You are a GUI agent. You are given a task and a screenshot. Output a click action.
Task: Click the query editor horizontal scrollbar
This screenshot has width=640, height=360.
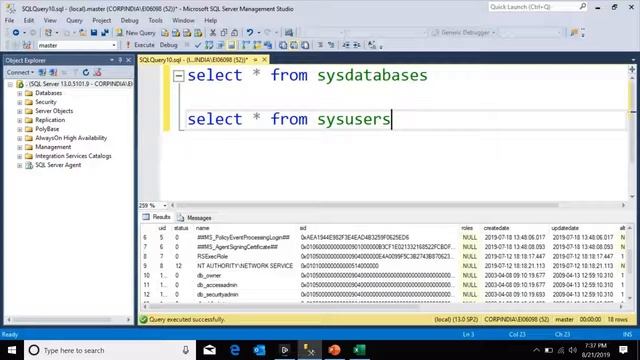coord(367,205)
